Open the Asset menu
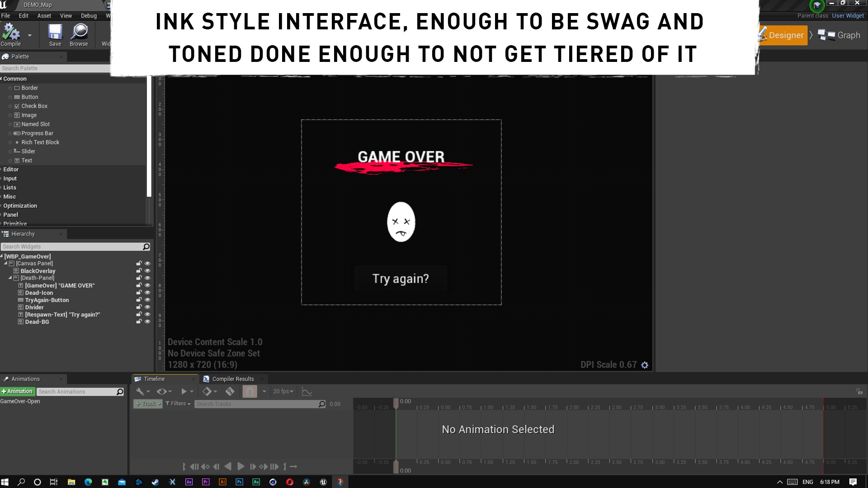Viewport: 868px width, 488px height. point(44,15)
